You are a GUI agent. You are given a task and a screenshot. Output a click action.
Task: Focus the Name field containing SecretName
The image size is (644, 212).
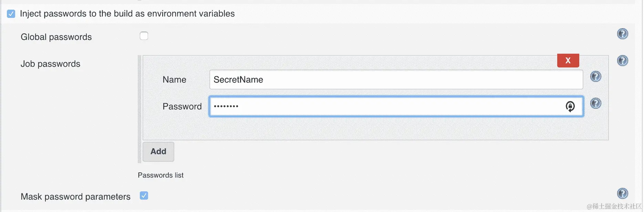(396, 80)
